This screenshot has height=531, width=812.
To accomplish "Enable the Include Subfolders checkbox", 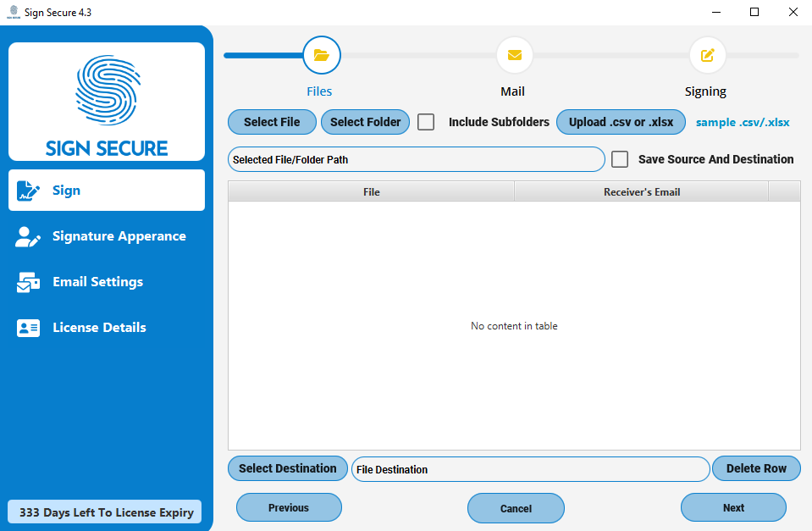I will point(426,122).
